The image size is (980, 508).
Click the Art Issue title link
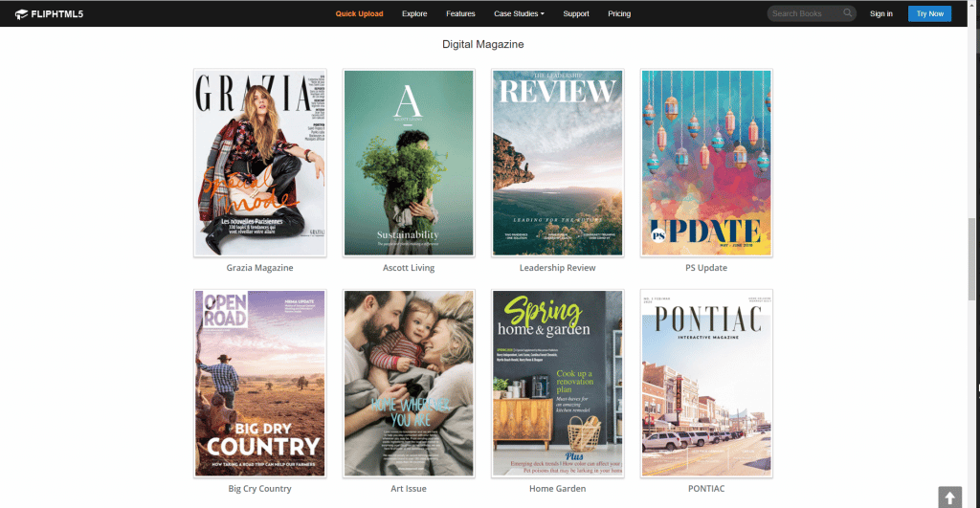coord(409,489)
